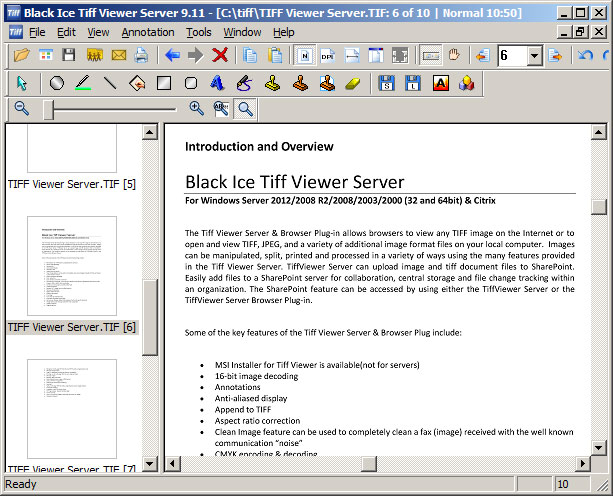Click the yellow people group icon
The image size is (613, 496).
pos(94,55)
